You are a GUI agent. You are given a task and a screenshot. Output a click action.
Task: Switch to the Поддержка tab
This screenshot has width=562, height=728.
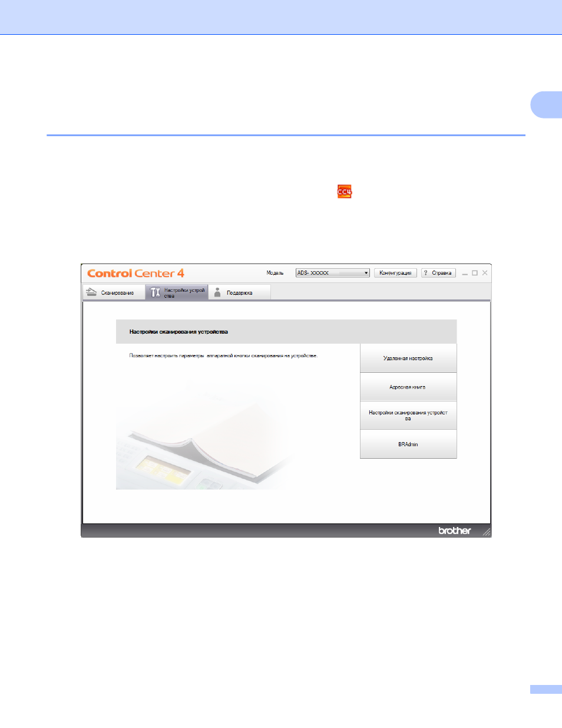[239, 292]
